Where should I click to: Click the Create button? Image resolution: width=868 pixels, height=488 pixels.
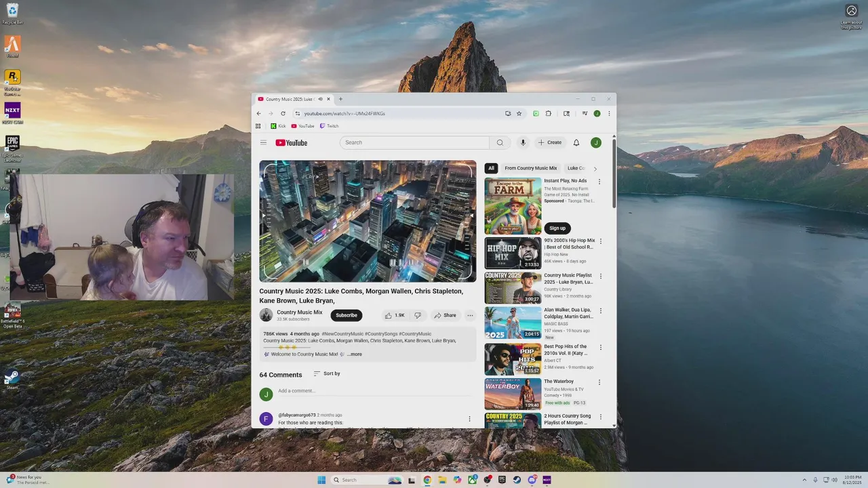tap(550, 142)
